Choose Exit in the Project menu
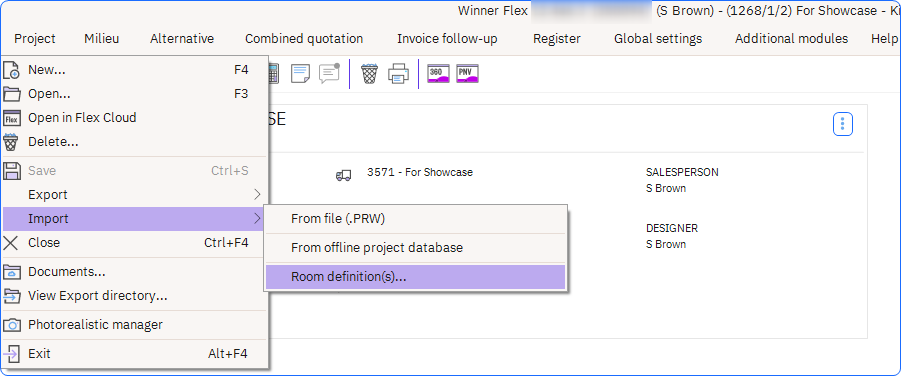 [x=134, y=354]
